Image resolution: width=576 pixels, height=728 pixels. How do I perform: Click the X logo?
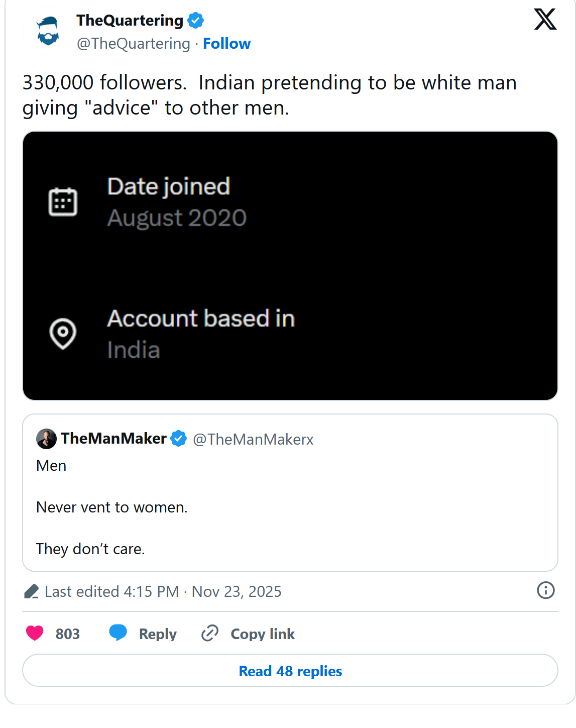click(x=545, y=20)
